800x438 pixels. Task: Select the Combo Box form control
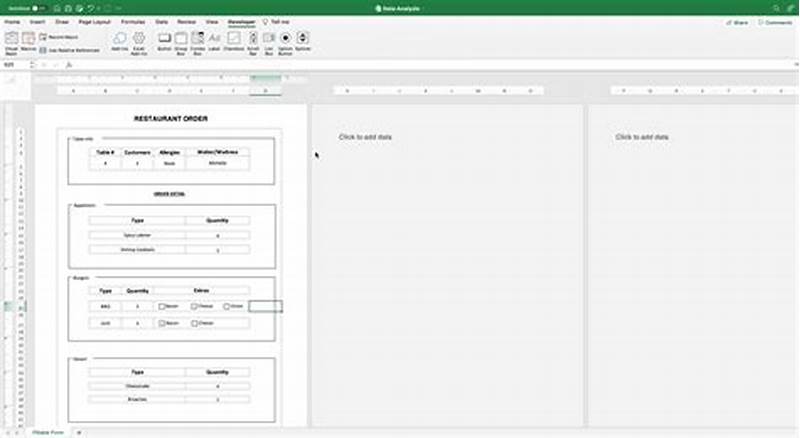click(x=197, y=43)
